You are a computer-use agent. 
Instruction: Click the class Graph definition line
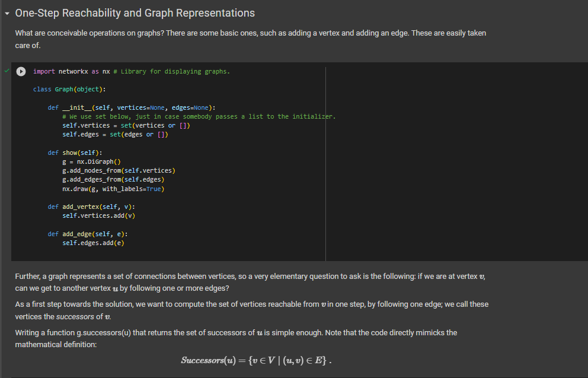point(67,89)
